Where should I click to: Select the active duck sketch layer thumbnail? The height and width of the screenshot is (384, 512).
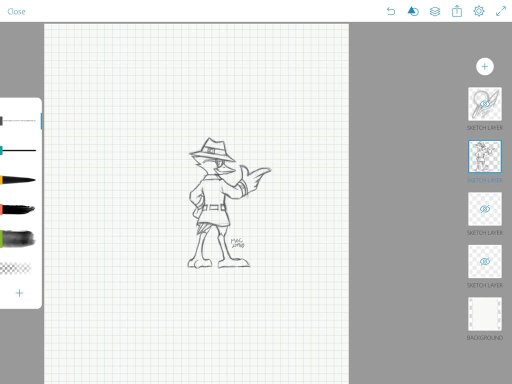tap(485, 157)
